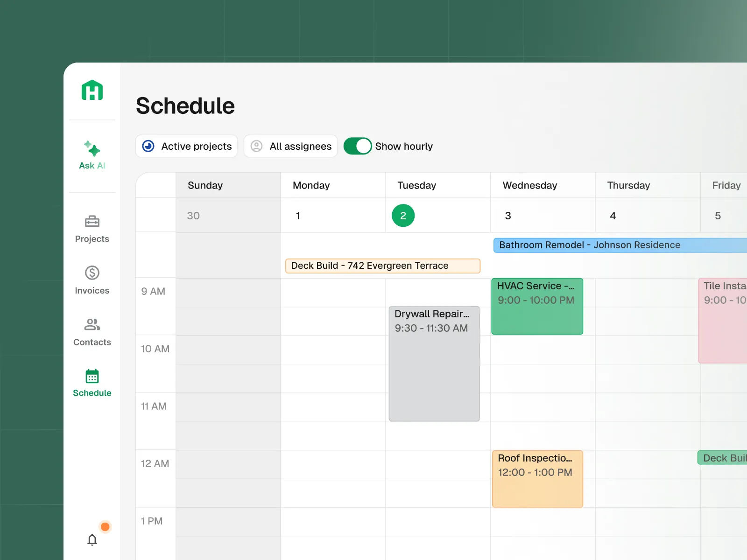Open the Tile Install event on Friday
747x560 pixels.
pos(723,321)
